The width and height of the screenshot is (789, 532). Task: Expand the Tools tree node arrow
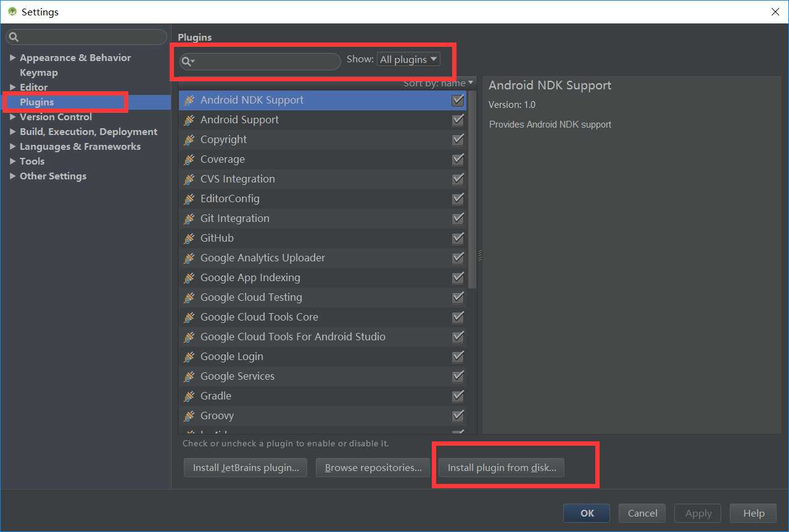click(12, 162)
